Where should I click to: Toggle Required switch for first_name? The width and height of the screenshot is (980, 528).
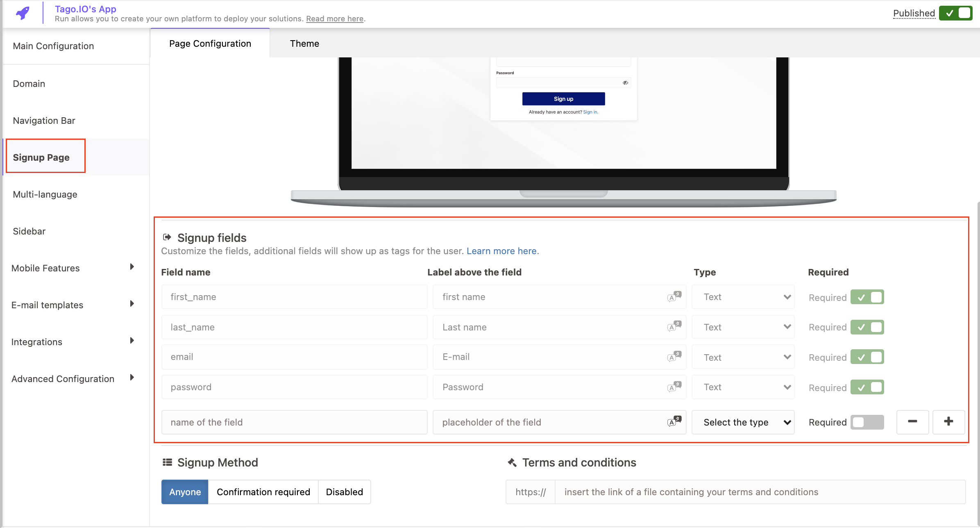pos(867,297)
